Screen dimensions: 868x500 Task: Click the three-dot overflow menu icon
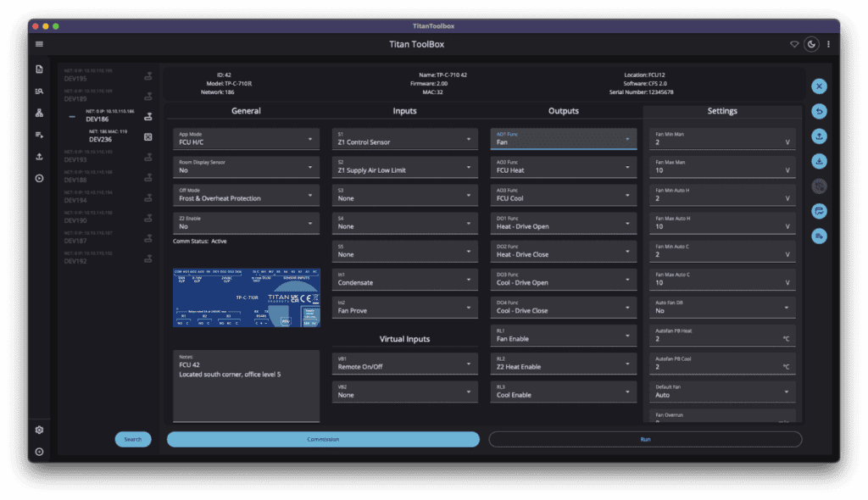click(828, 44)
